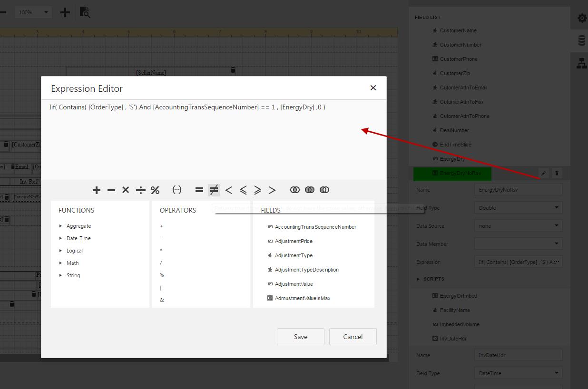The image size is (588, 389).
Task: Click inside the expression text area
Action: pos(214,143)
